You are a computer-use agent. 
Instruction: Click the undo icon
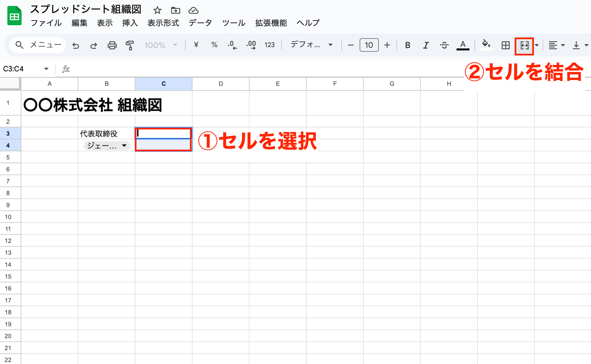(x=75, y=45)
